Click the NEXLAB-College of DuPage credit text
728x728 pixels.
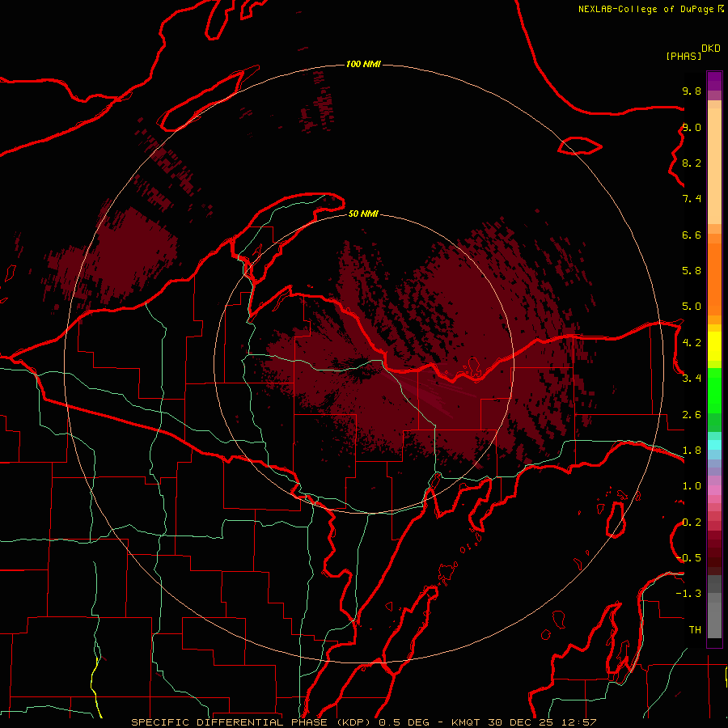coord(645,9)
